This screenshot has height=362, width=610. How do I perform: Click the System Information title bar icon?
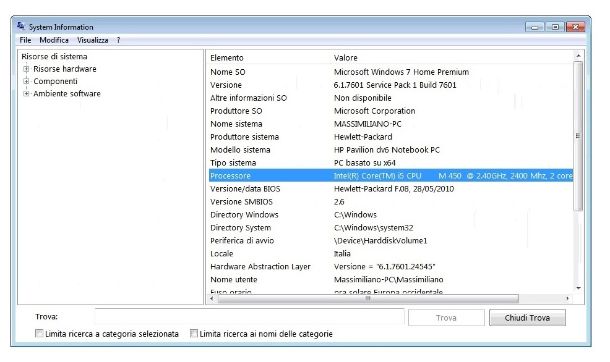[x=21, y=26]
